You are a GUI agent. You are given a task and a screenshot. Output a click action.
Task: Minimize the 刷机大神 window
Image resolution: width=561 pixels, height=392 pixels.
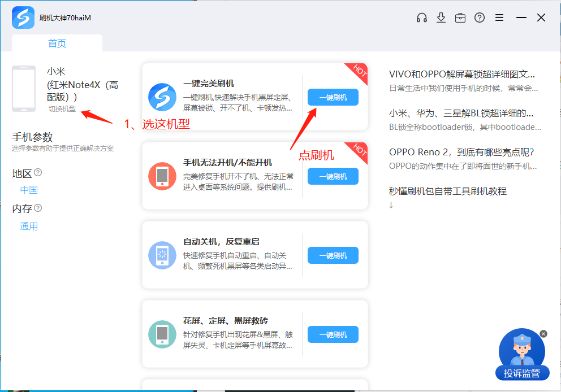click(x=521, y=18)
